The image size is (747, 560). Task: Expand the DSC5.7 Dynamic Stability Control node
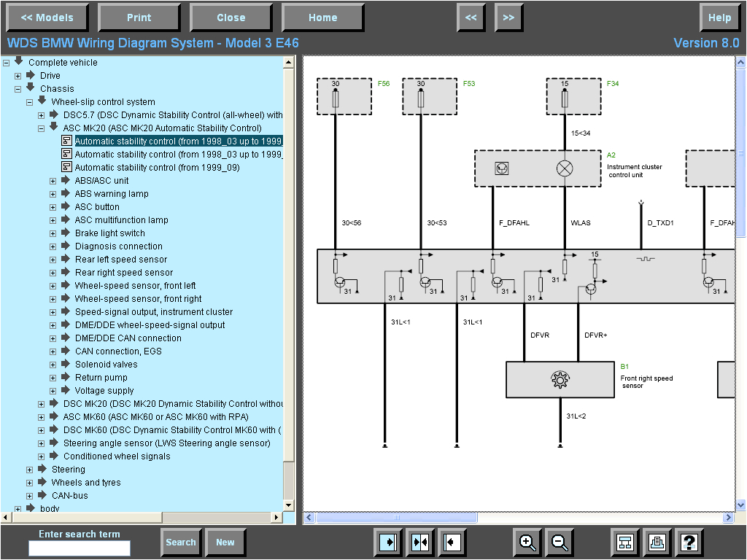click(41, 114)
